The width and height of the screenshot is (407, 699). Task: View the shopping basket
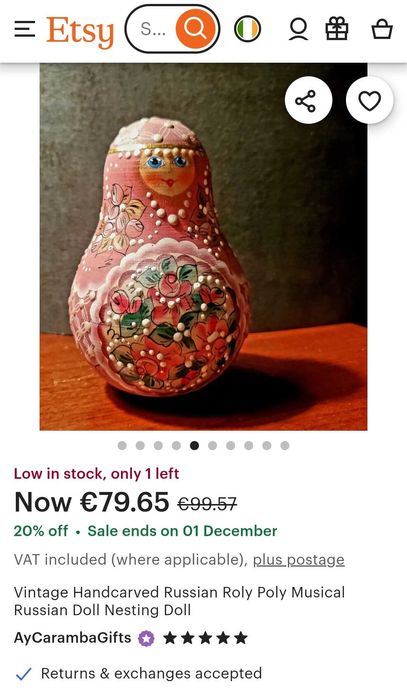[382, 29]
